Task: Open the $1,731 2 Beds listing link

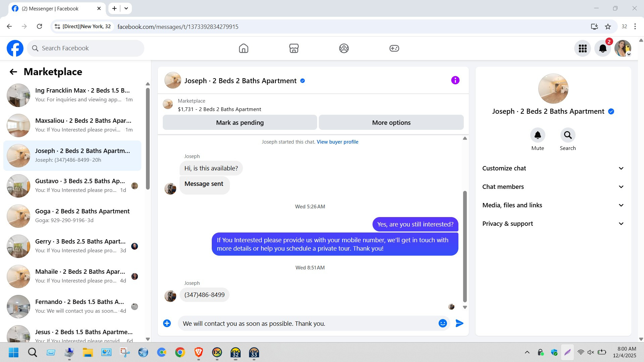Action: point(219,109)
